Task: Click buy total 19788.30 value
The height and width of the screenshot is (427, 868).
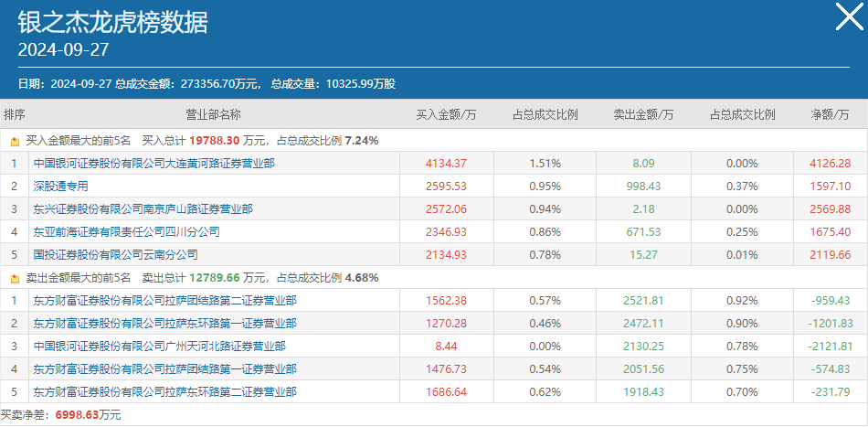Action: (x=214, y=141)
